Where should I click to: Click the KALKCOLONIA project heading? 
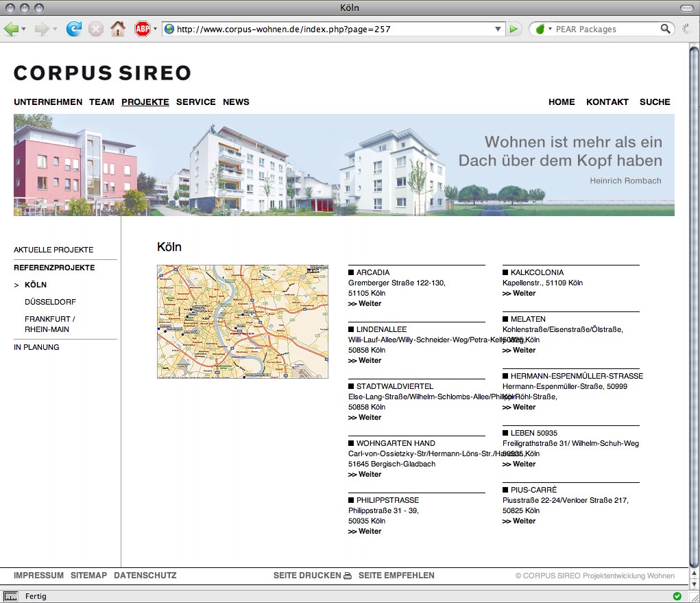[537, 272]
